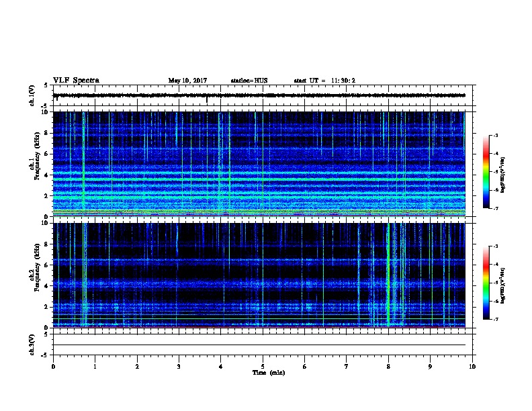Select the log(PSD) label beside ch.1 colorbar

click(502, 175)
